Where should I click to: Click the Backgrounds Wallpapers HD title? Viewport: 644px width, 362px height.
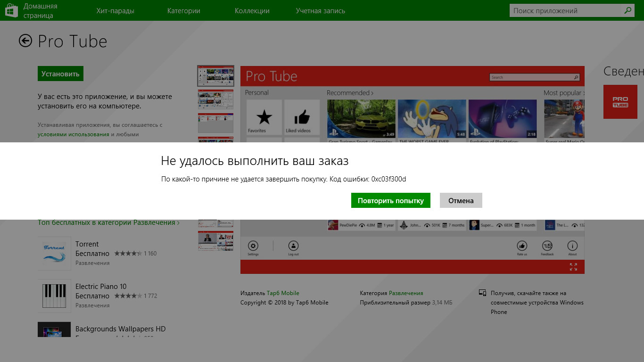pos(121,329)
